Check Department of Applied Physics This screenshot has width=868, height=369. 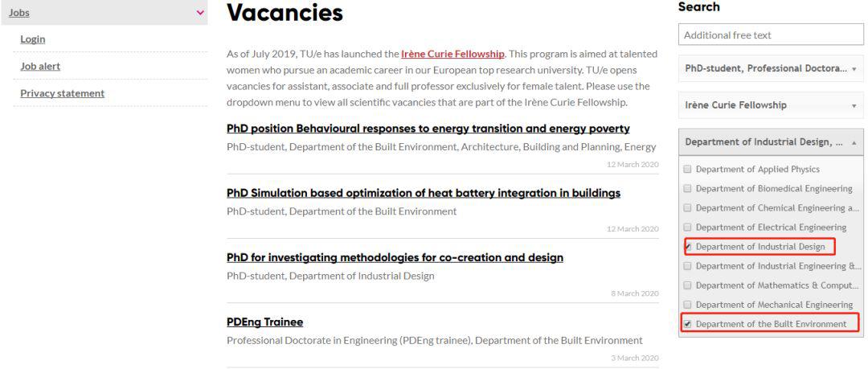pos(687,170)
